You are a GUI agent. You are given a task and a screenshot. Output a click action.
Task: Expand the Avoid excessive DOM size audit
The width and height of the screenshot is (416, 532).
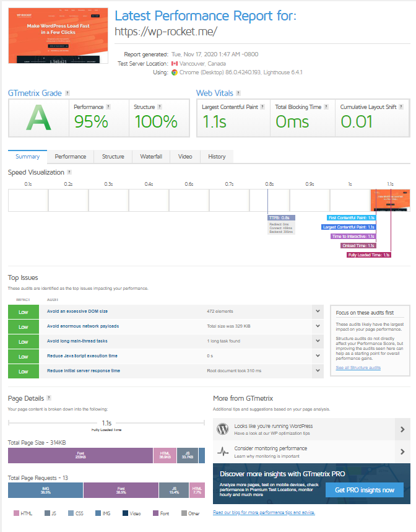pyautogui.click(x=318, y=311)
